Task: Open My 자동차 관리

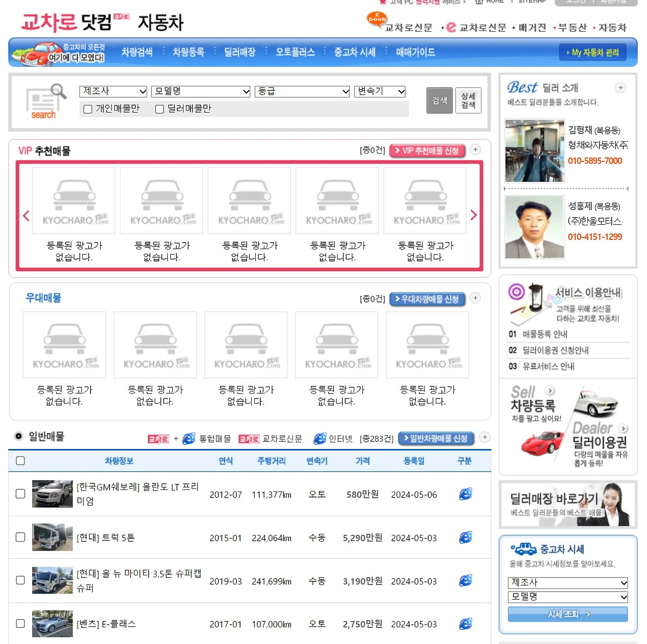Action: click(592, 53)
